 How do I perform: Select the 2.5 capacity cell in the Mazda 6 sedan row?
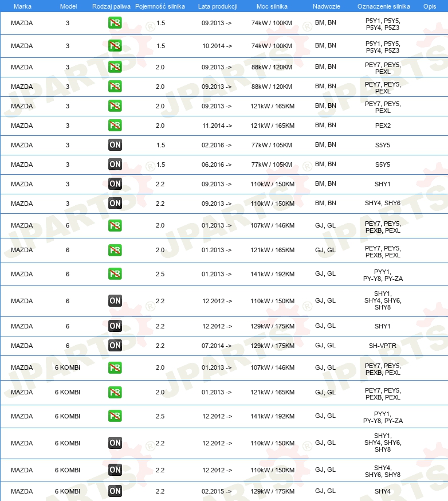(x=160, y=274)
